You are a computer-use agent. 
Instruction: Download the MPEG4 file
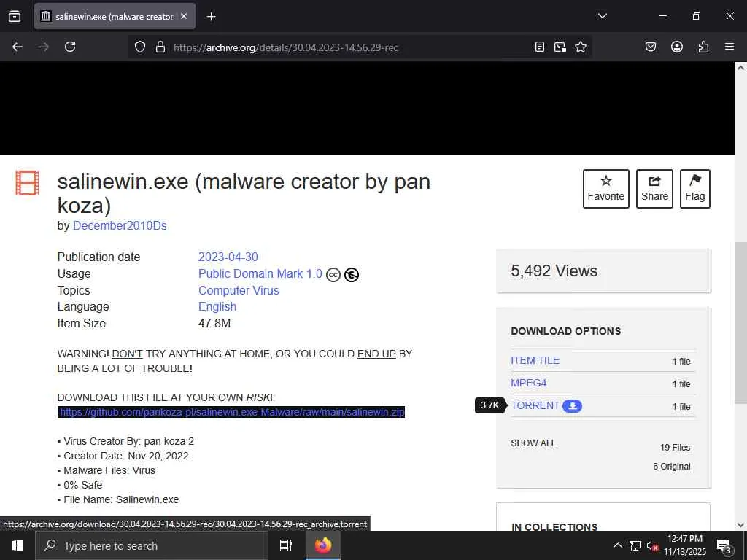click(x=528, y=383)
